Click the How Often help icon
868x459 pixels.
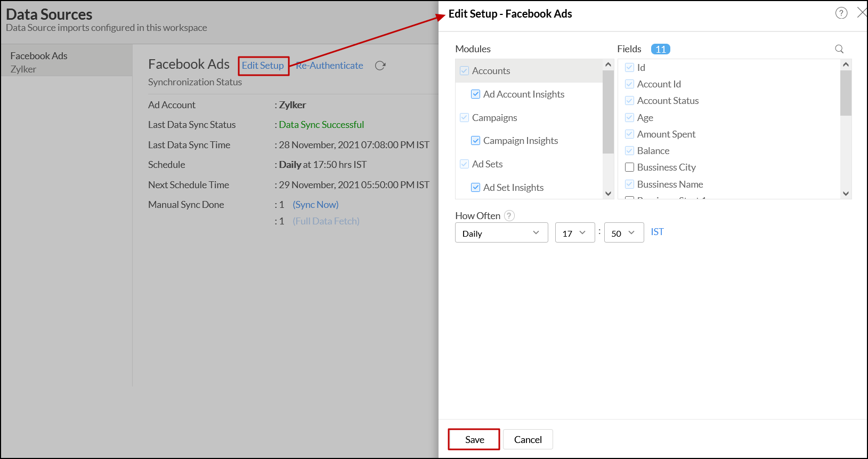tap(509, 216)
